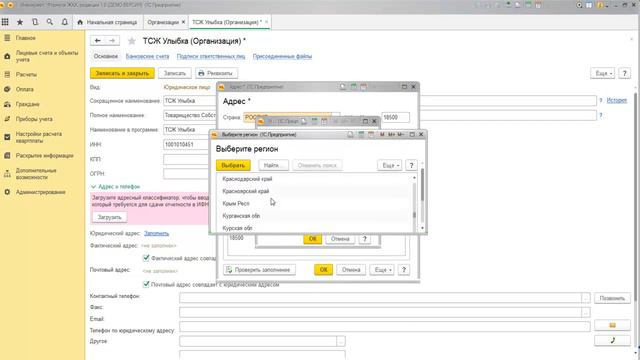Add organization to favorites star
The image size is (640, 360).
[x=131, y=41]
